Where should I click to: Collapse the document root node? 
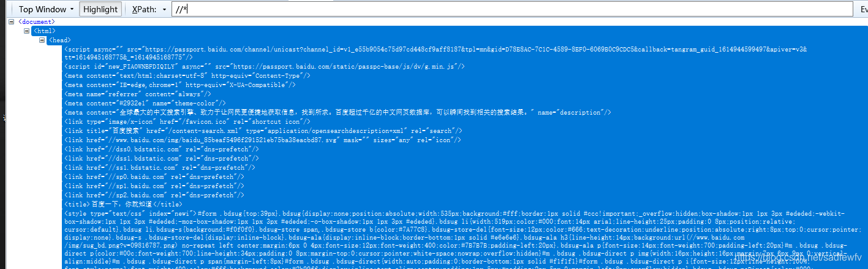12,22
